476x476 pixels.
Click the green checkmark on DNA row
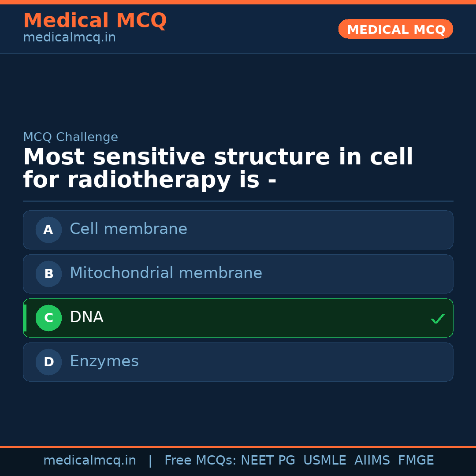437,319
